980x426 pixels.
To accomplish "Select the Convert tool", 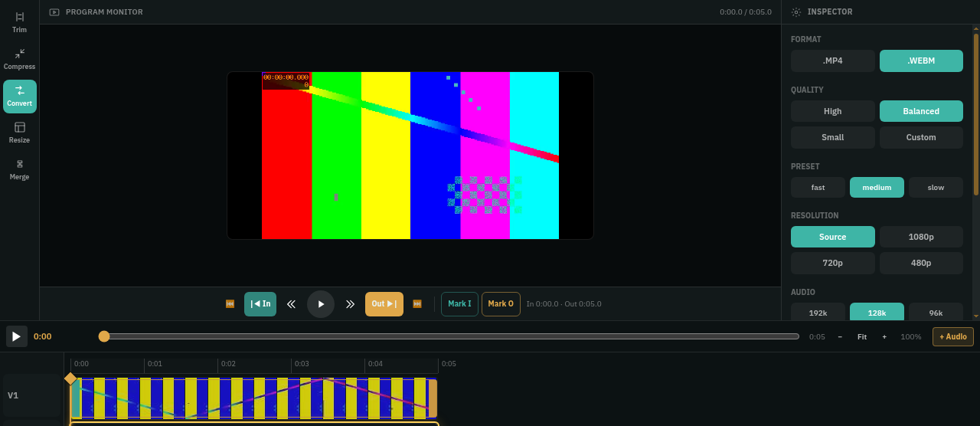I will point(19,97).
